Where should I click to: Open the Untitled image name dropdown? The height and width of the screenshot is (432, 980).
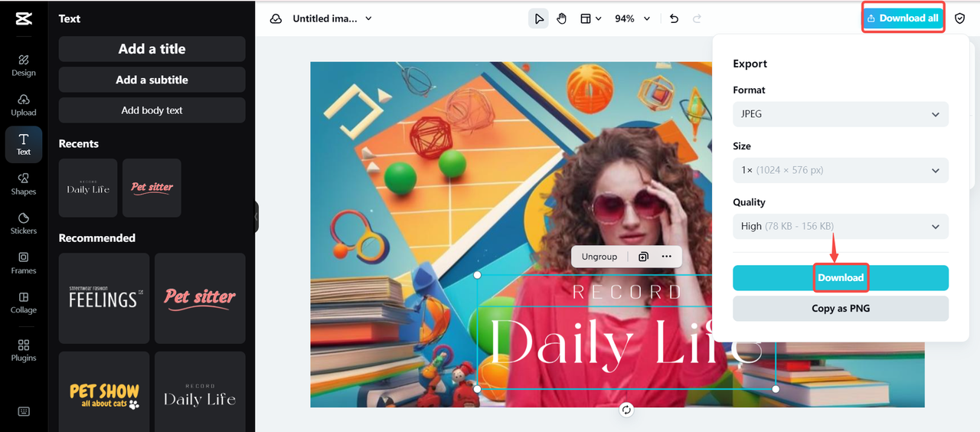pyautogui.click(x=332, y=18)
